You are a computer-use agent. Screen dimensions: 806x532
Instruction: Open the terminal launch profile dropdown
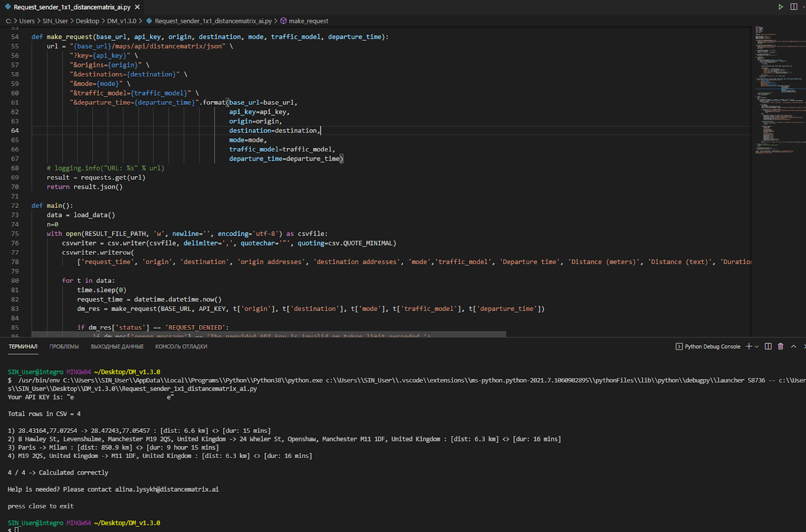coord(757,346)
